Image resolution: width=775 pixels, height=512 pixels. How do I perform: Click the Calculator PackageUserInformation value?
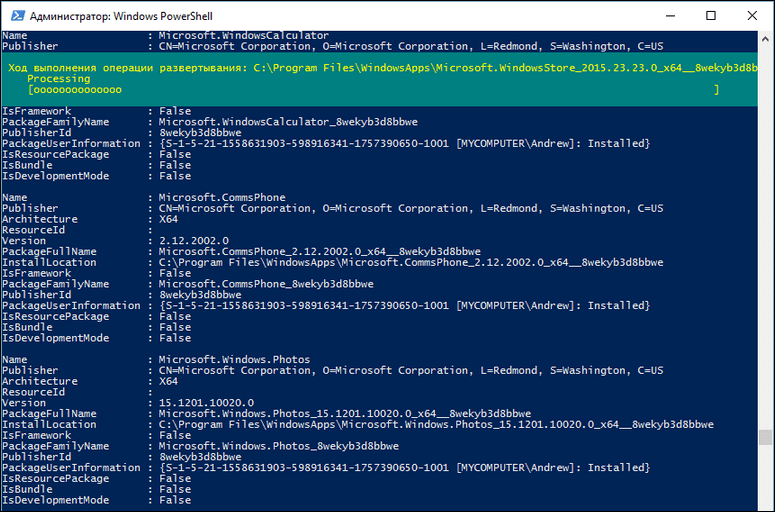tap(404, 144)
